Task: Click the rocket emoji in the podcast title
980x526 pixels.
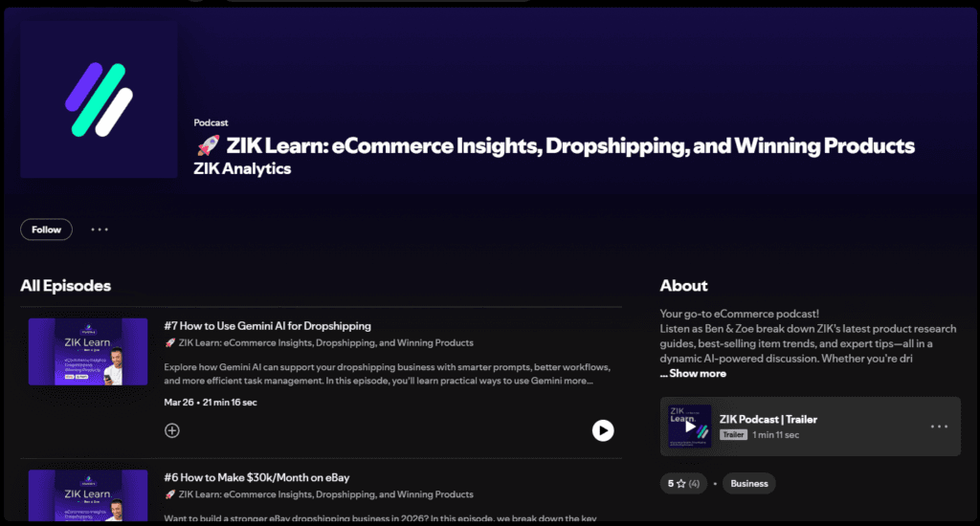Action: (x=208, y=145)
